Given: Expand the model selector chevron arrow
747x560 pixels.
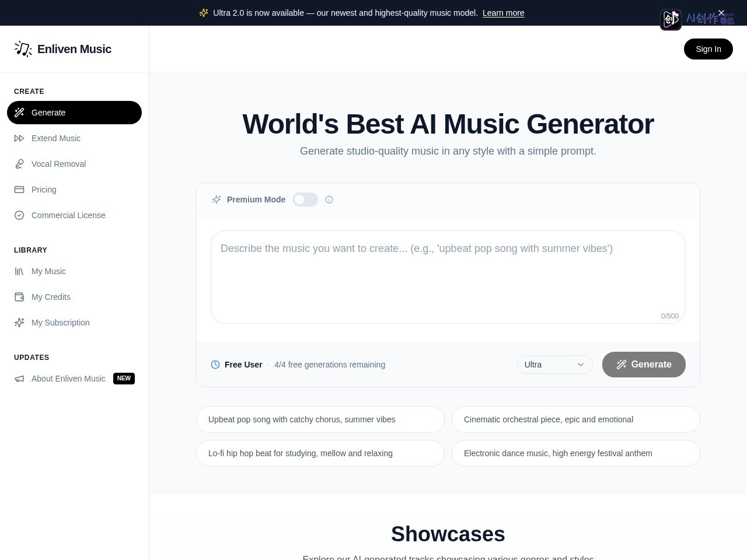Looking at the screenshot, I should (x=581, y=365).
